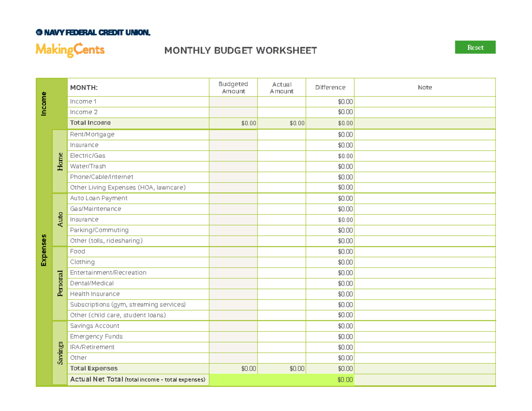Click the 'Home' vertical section label
This screenshot has height=411, width=532.
click(x=60, y=161)
